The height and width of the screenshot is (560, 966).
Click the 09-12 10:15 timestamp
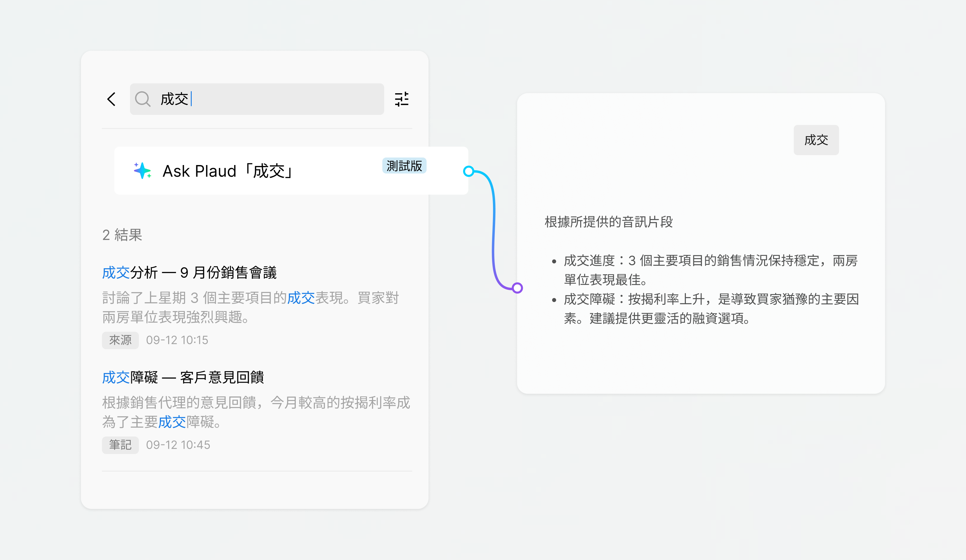(x=177, y=340)
